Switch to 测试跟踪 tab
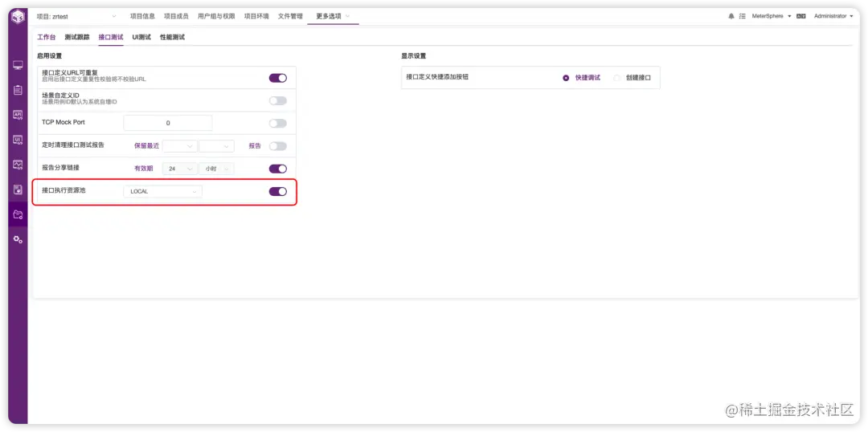868x432 pixels. [77, 37]
